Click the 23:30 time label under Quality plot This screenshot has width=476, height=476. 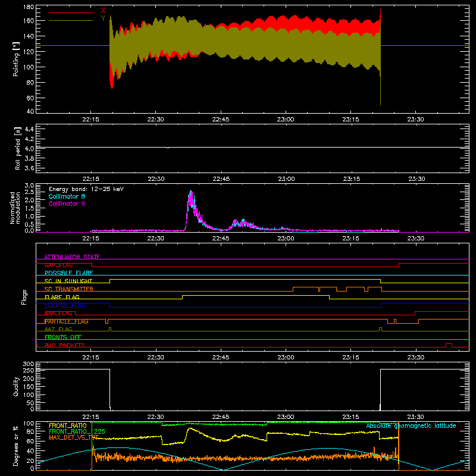[x=415, y=417]
